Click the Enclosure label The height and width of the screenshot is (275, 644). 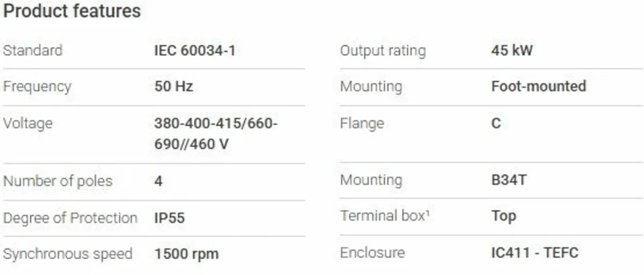[372, 252]
